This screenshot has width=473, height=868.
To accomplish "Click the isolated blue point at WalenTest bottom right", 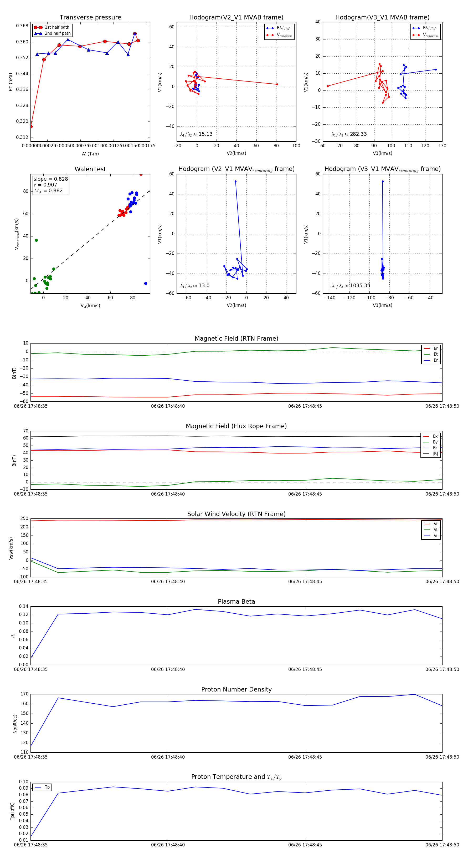I will pyautogui.click(x=145, y=283).
